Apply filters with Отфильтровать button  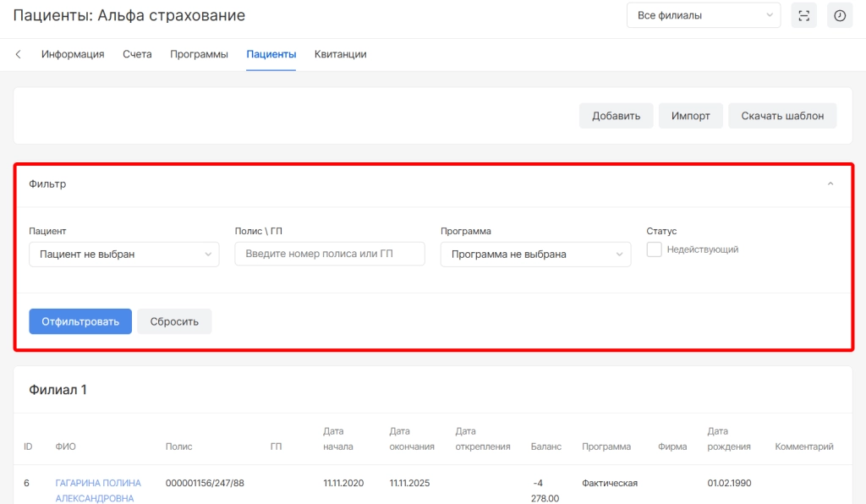tap(80, 321)
